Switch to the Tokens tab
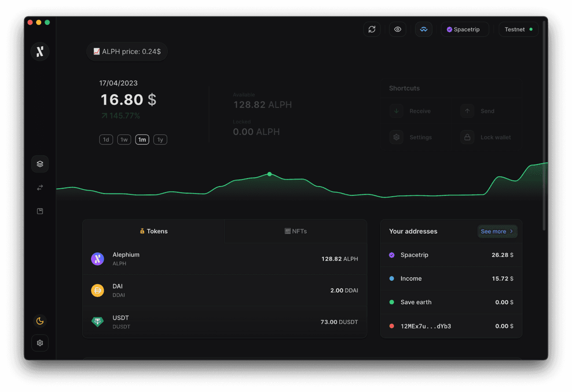This screenshot has width=572, height=392. [154, 231]
